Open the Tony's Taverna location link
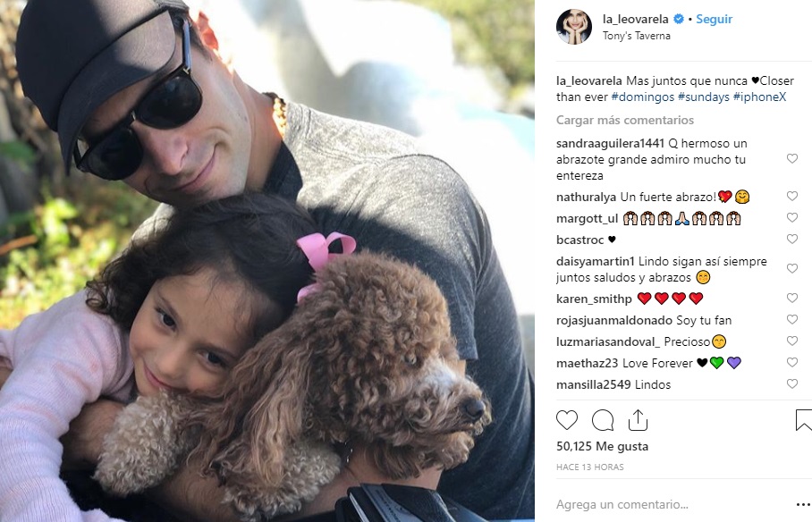812x522 pixels. [x=637, y=36]
